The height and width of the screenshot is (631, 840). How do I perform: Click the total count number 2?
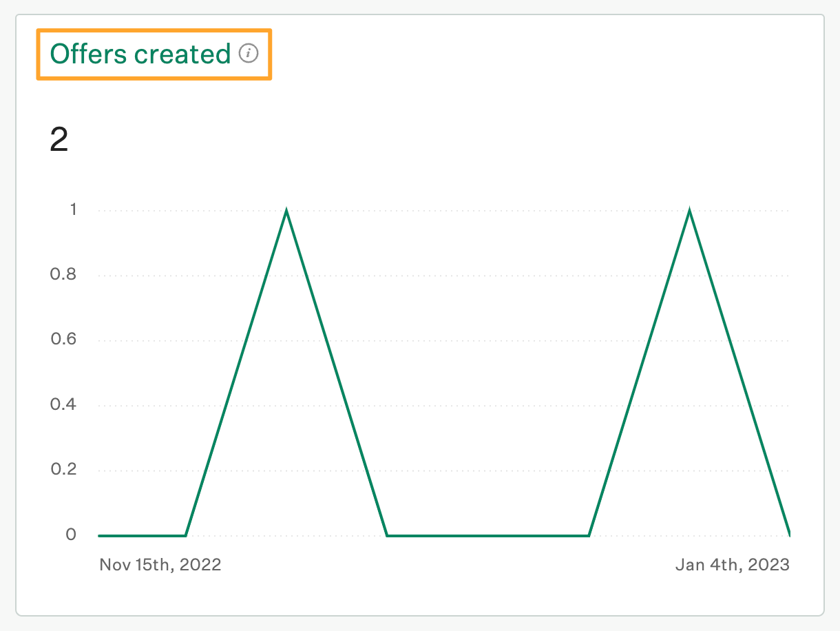59,141
